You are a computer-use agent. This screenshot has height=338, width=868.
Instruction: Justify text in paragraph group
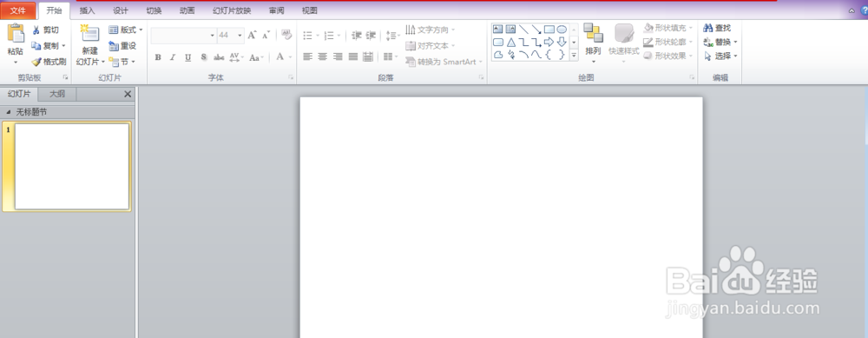tap(352, 56)
